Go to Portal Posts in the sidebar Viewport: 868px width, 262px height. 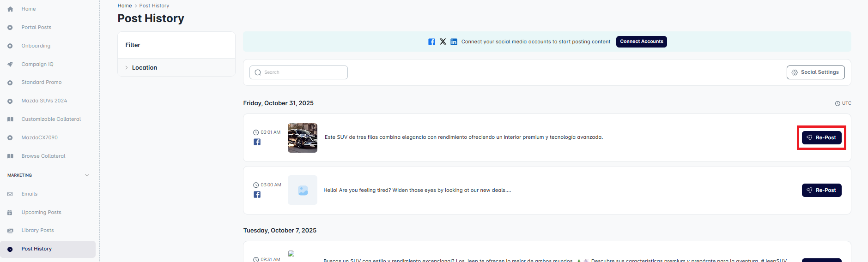[36, 28]
